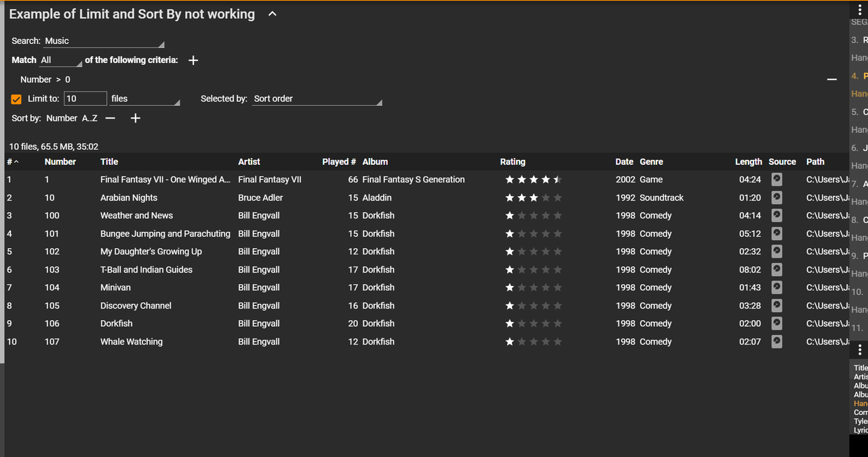Screen dimensions: 868x457
Task: Click source icon for Dorkfish track row
Action: click(776, 323)
